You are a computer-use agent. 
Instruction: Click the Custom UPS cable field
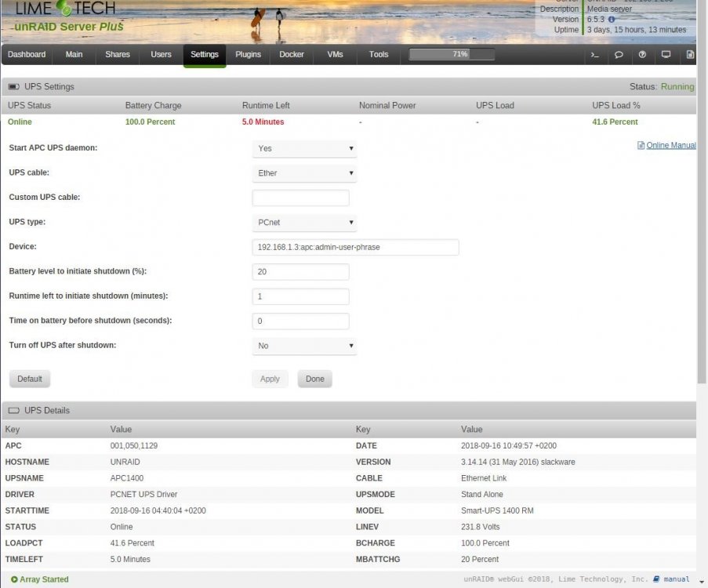tap(301, 198)
